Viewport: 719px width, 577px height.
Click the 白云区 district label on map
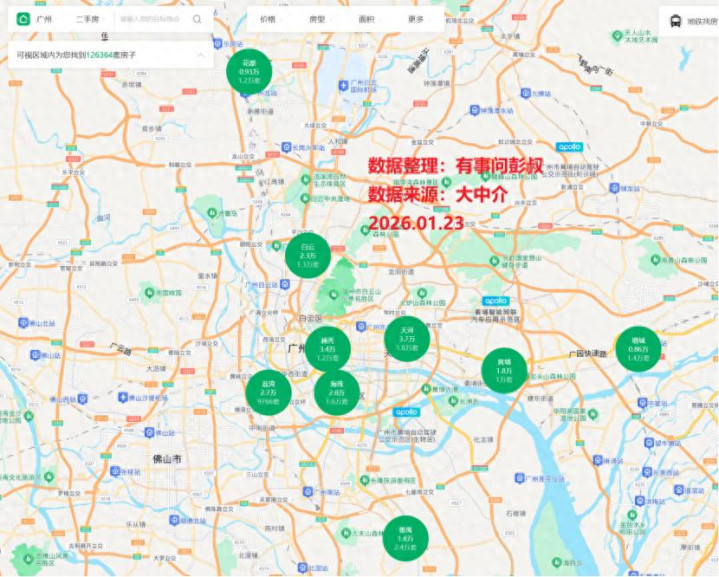[310, 318]
